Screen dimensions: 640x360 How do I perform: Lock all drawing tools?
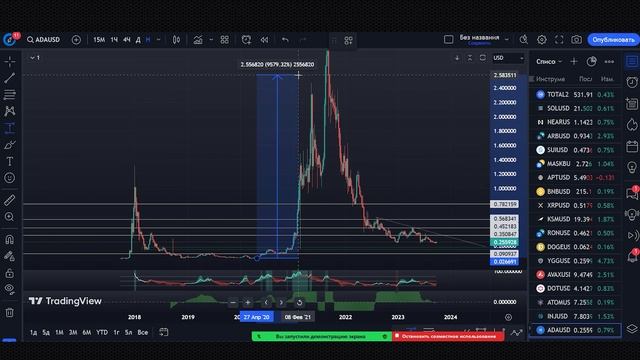click(9, 273)
